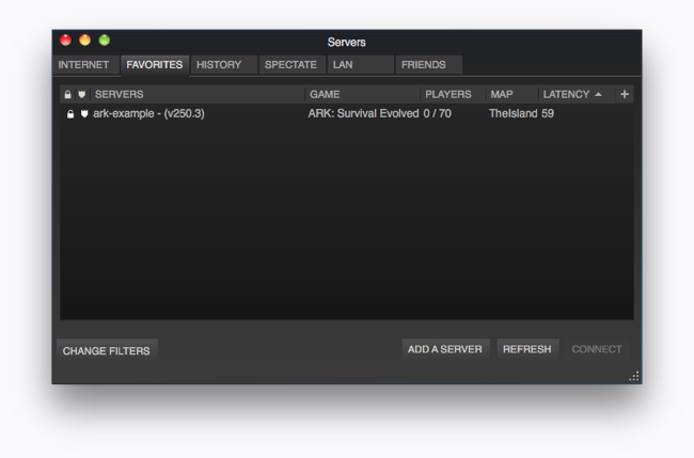Click the ARK: Survival Evolved game cell
Screen dimensions: 694x458
click(363, 114)
